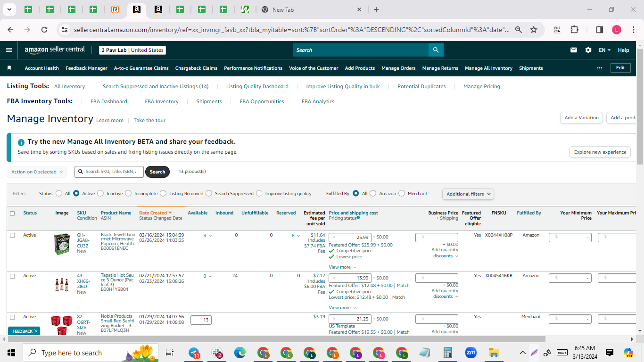Select the Incomplete status filter

129,193
